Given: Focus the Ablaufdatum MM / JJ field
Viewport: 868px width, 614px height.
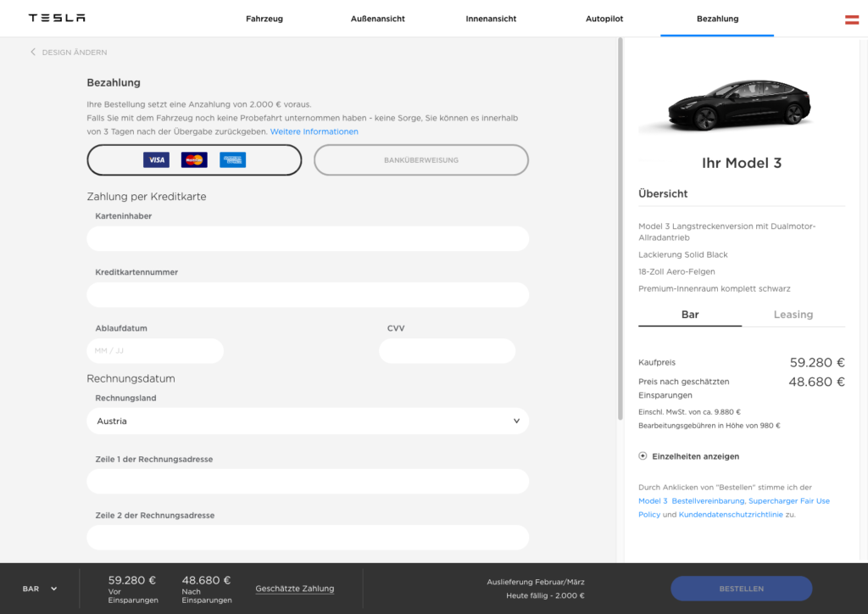Looking at the screenshot, I should coord(155,350).
